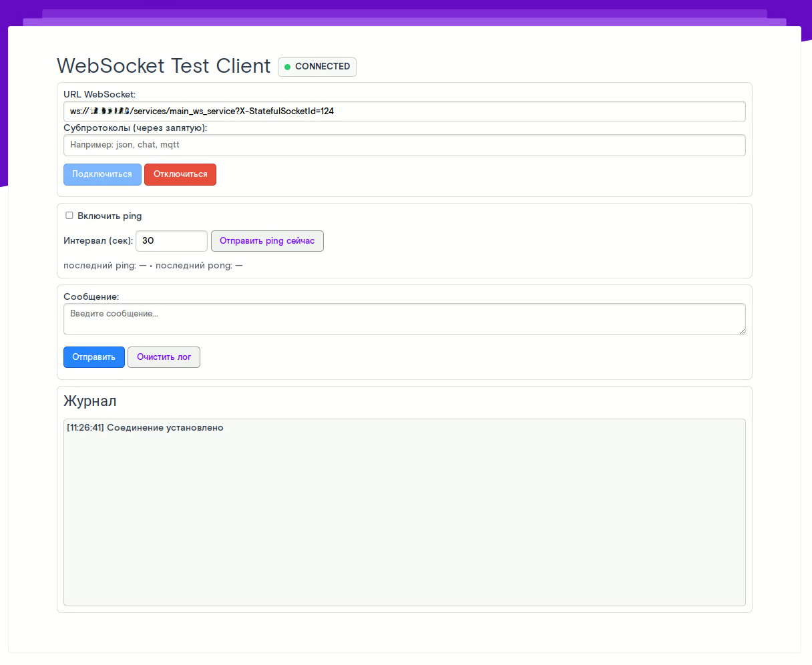Click the URL WebSocket label

click(x=99, y=95)
